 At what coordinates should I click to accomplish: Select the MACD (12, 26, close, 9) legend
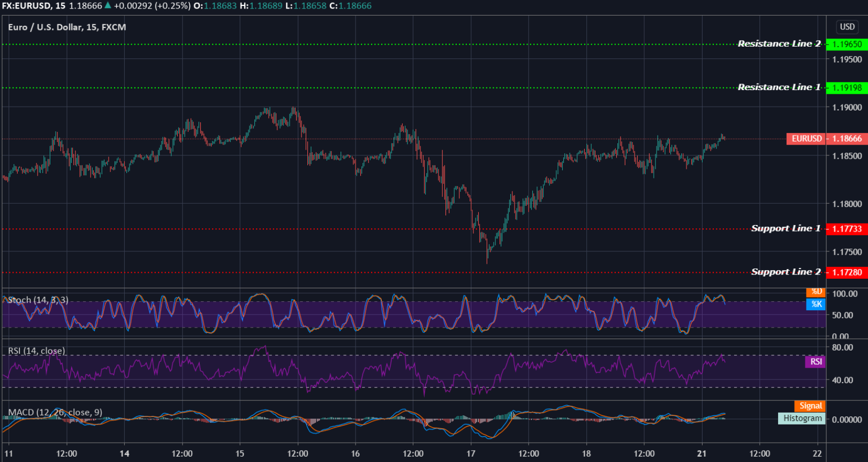tap(55, 413)
